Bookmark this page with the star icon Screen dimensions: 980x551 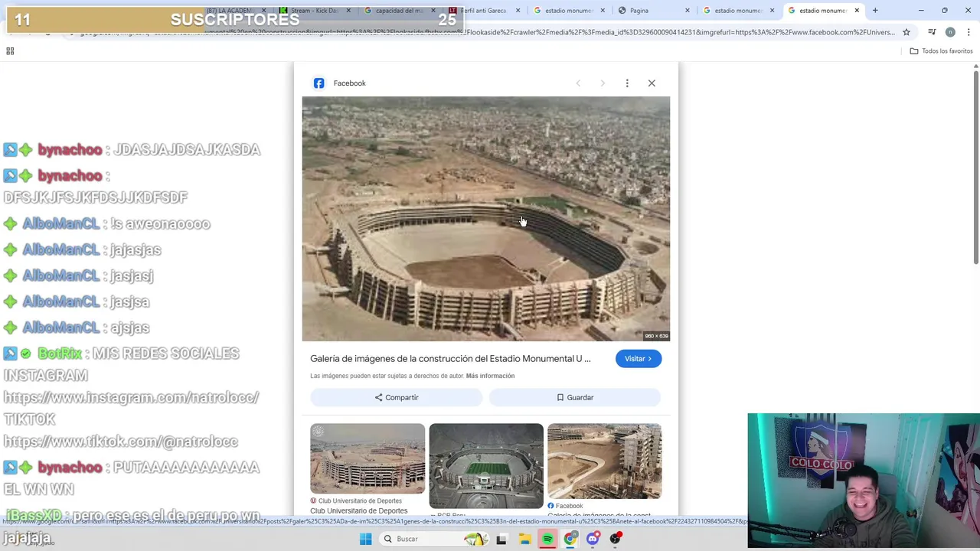click(x=906, y=32)
